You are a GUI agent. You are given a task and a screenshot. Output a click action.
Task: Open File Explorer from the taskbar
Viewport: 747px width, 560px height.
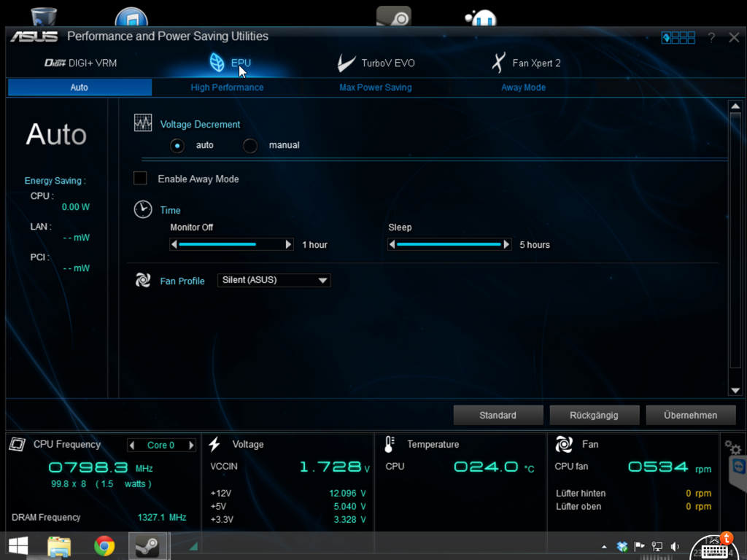point(59,546)
